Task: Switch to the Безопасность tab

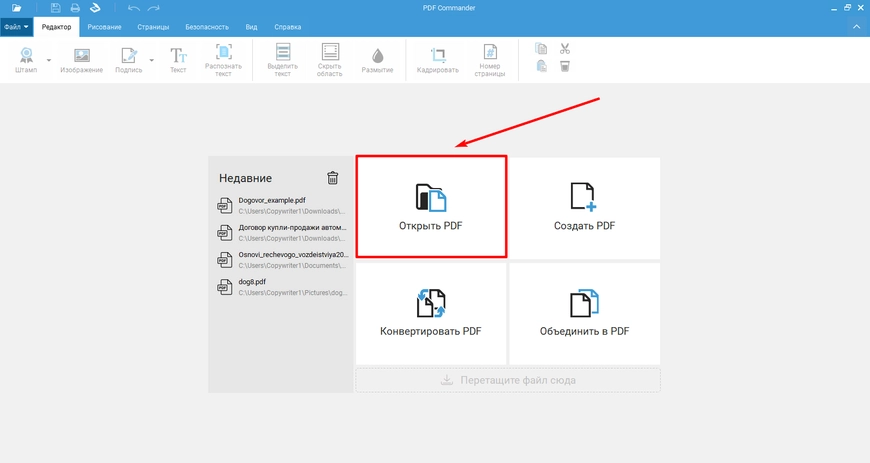Action: coord(207,27)
